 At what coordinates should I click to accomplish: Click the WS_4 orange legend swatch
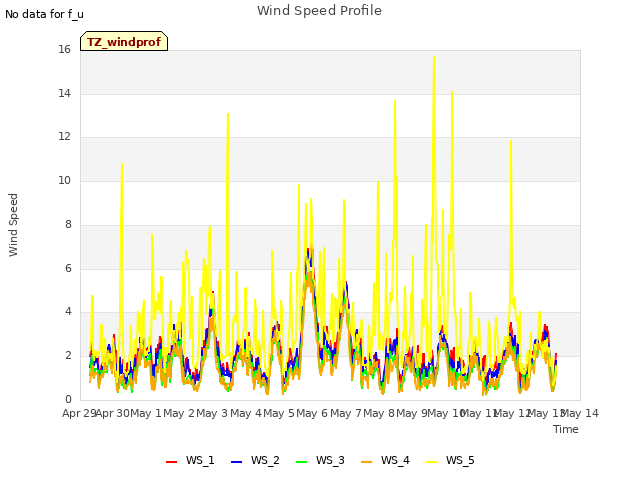tap(367, 462)
